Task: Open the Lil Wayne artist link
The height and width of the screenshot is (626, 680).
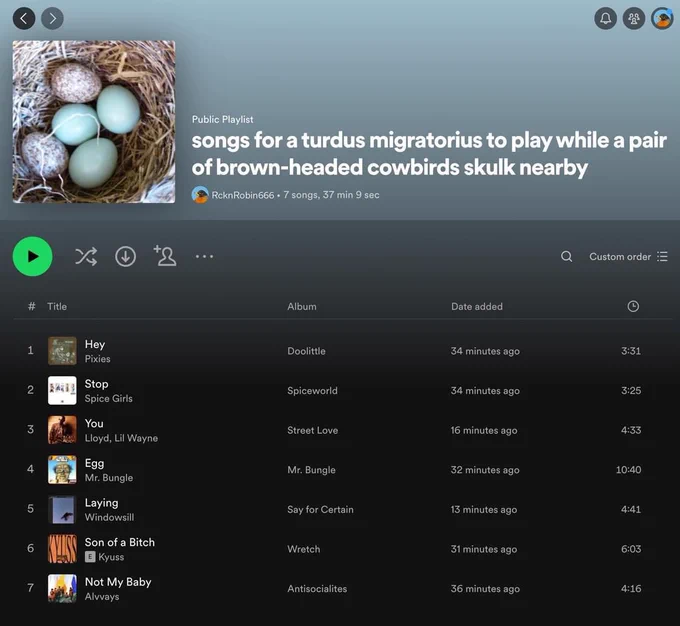Action: click(136, 438)
